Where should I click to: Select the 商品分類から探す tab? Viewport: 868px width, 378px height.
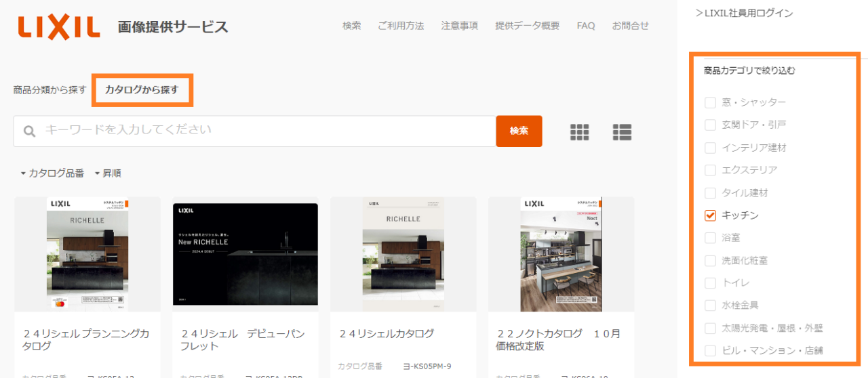point(50,90)
